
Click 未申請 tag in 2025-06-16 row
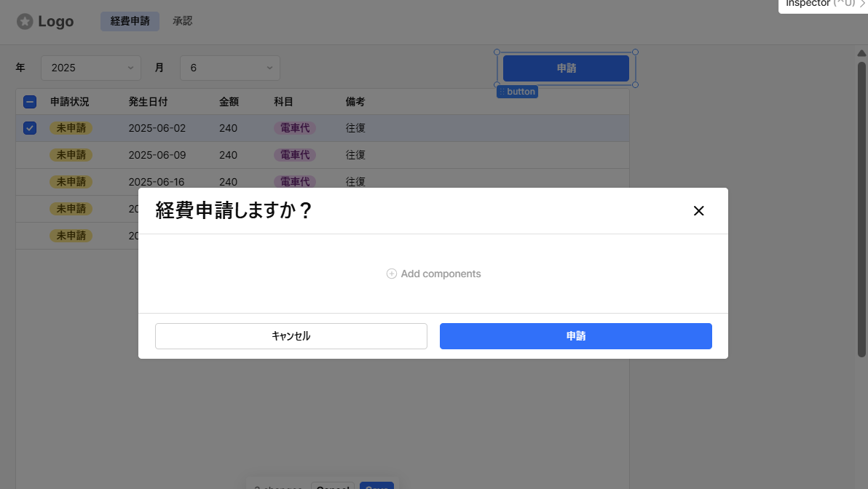tap(71, 182)
